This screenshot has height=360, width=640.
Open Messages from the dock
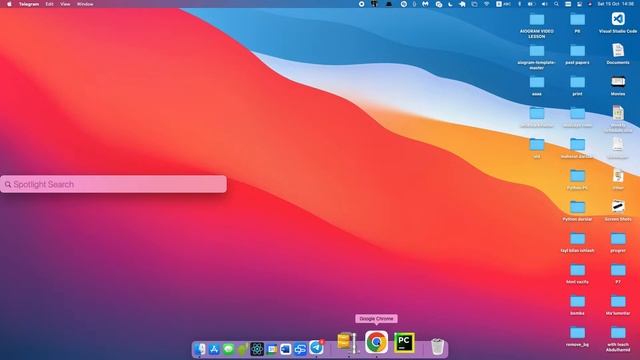click(x=228, y=349)
